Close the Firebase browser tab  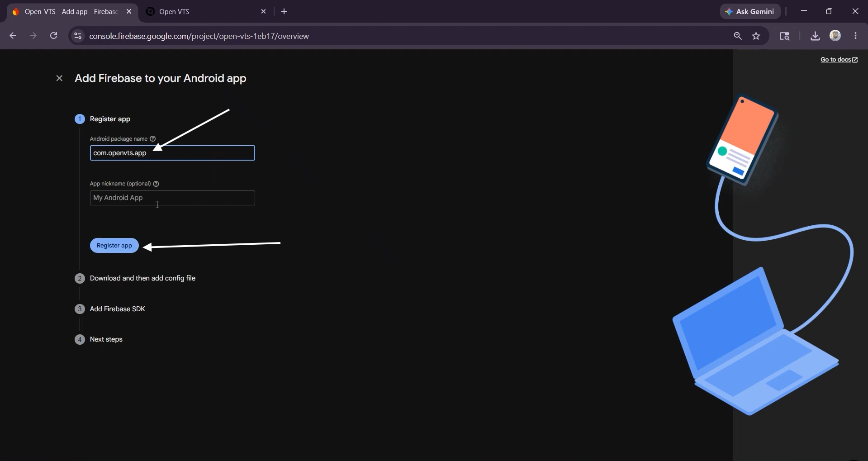point(129,12)
